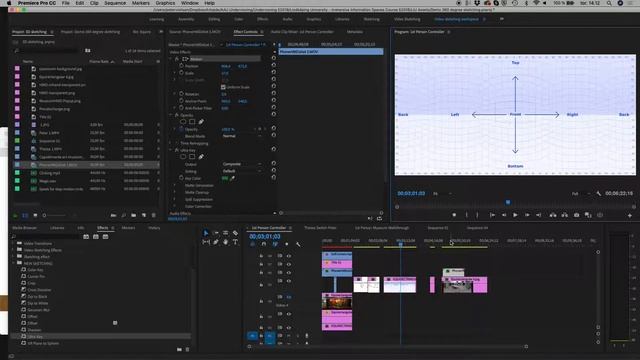Toggle the Uniform Scale checkbox

223,87
